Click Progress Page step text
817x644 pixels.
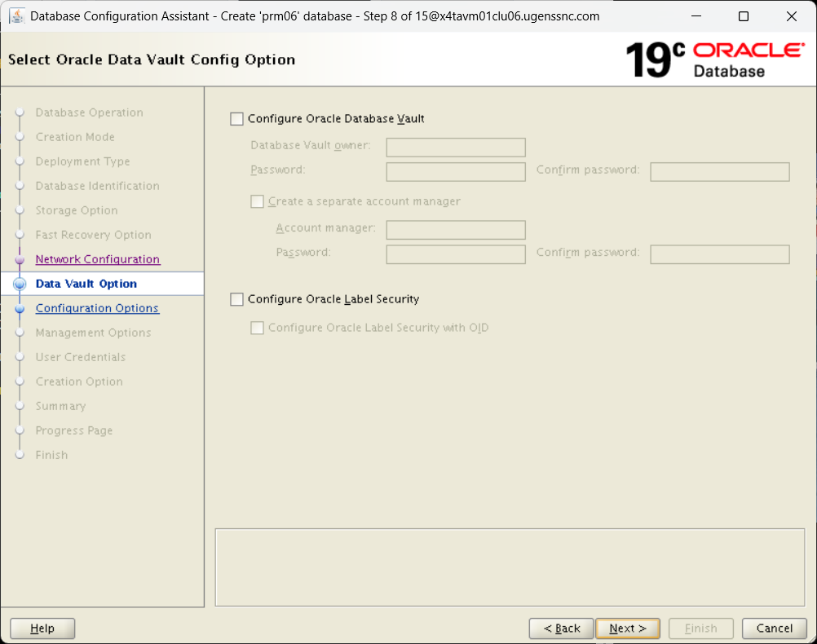pos(74,431)
